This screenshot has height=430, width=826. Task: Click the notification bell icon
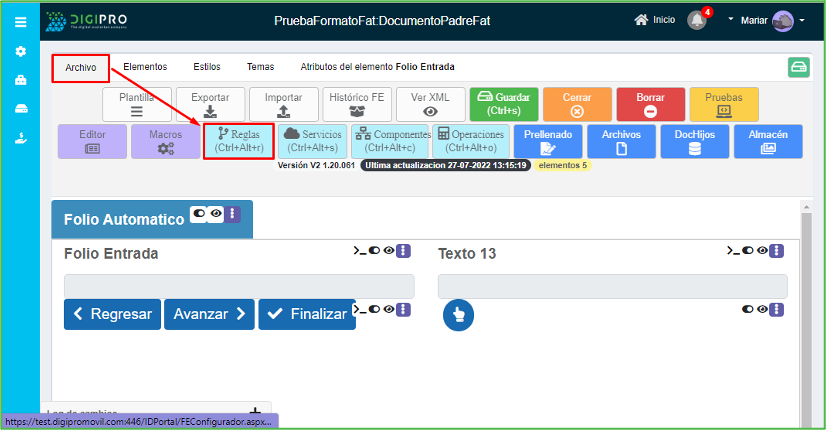pos(697,20)
